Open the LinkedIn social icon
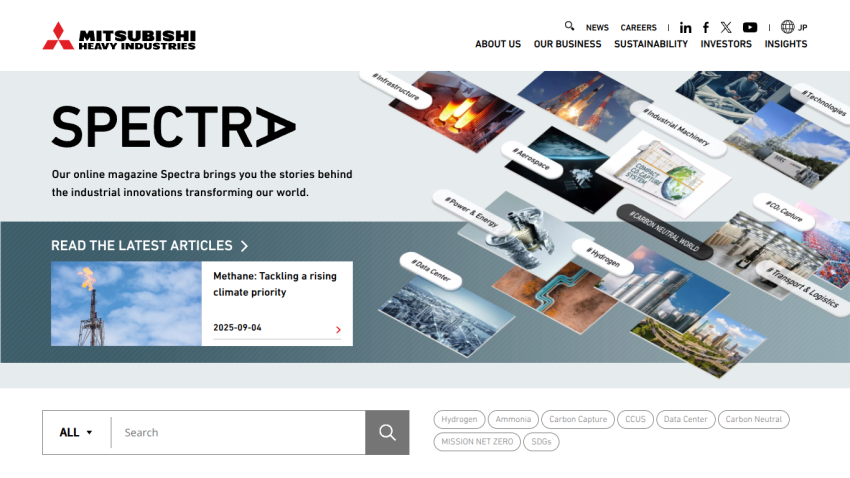The height and width of the screenshot is (478, 850). pos(685,28)
